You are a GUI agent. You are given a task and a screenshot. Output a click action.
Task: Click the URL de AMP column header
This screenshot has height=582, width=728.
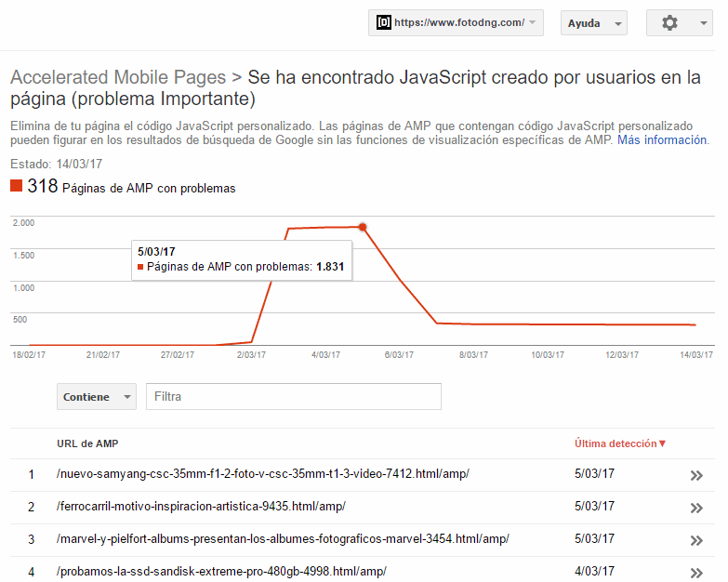pos(87,443)
